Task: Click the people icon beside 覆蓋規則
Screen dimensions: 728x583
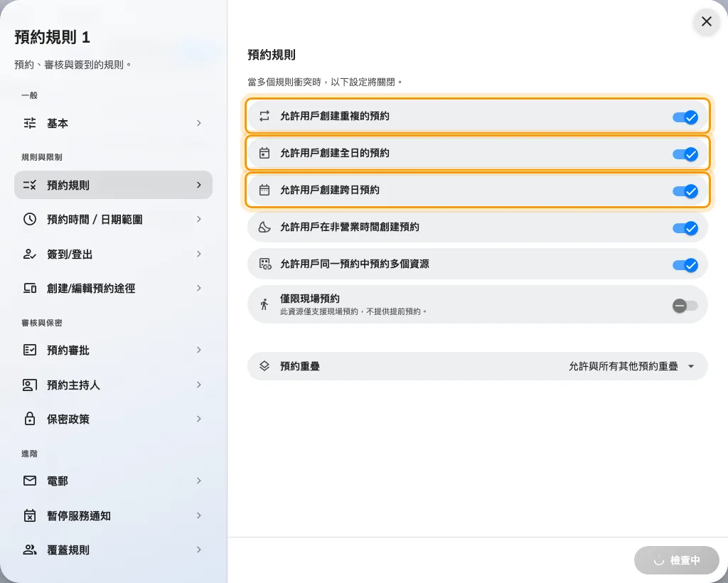Action: coord(30,550)
